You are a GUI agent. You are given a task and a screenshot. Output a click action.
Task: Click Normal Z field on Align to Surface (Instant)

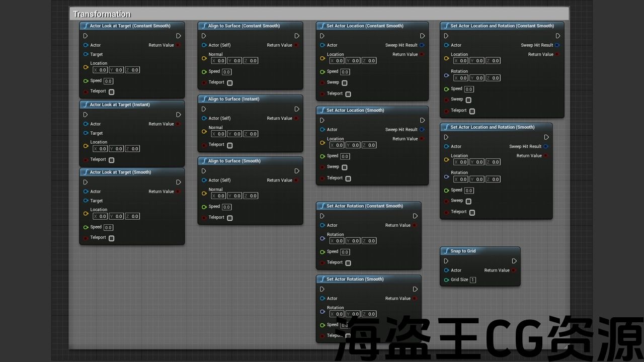pyautogui.click(x=251, y=134)
